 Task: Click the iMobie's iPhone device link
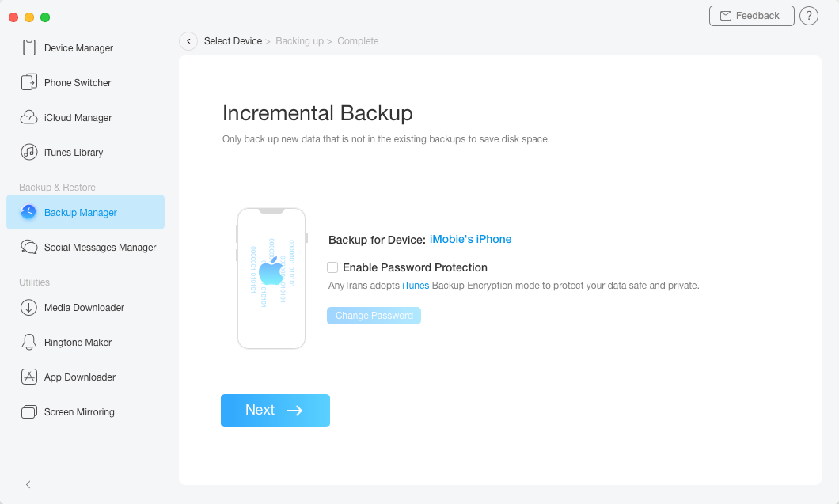coord(470,239)
